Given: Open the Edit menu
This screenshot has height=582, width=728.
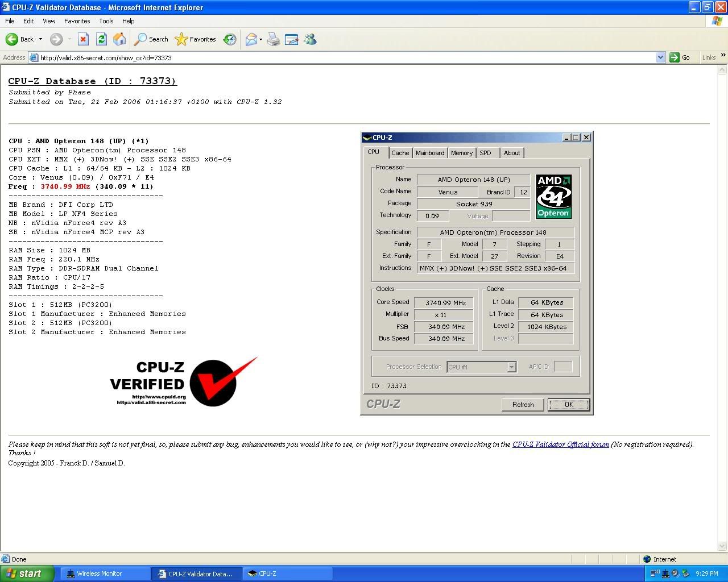Looking at the screenshot, I should [x=28, y=21].
